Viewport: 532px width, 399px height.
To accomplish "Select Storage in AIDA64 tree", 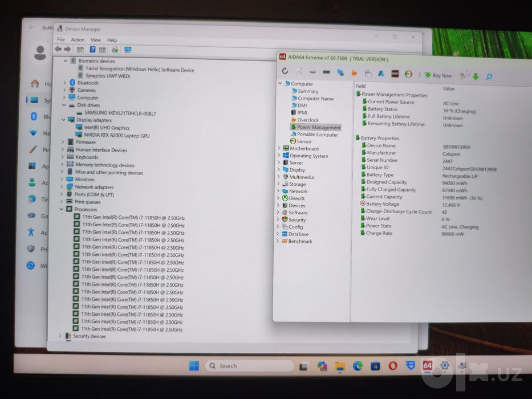I will 297,184.
